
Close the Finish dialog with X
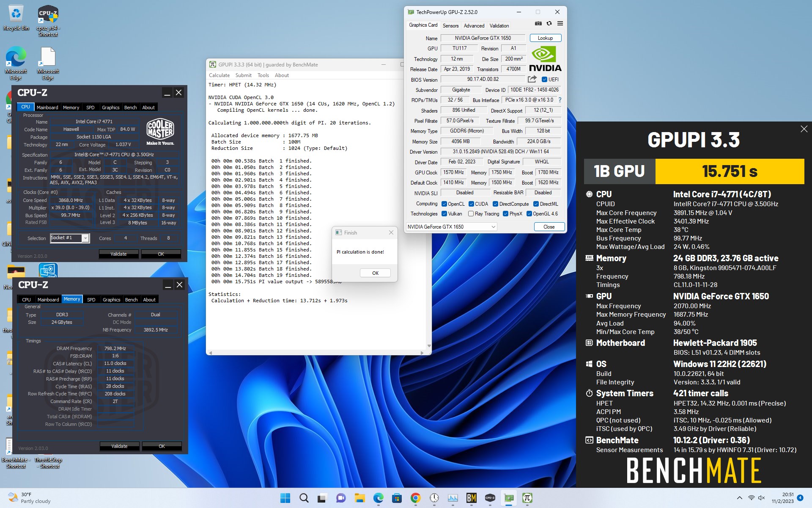[x=391, y=232]
